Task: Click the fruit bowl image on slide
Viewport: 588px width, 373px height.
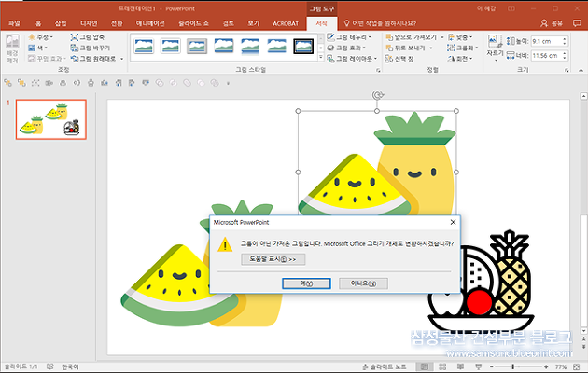Action: pyautogui.click(x=482, y=280)
